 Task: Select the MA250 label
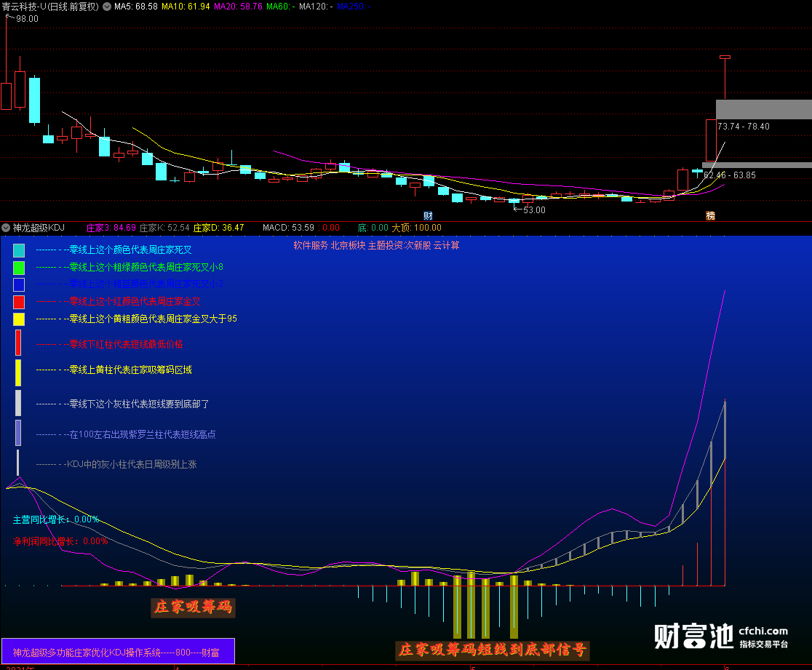point(354,7)
